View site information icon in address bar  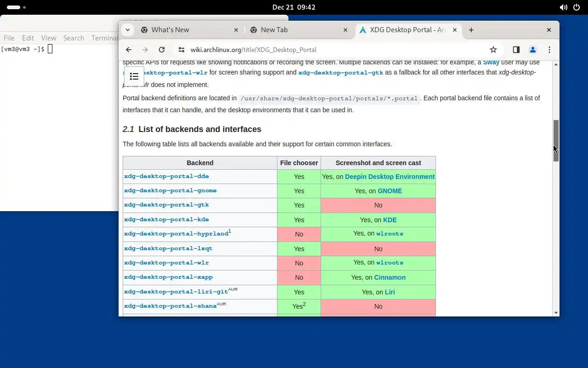(x=181, y=50)
